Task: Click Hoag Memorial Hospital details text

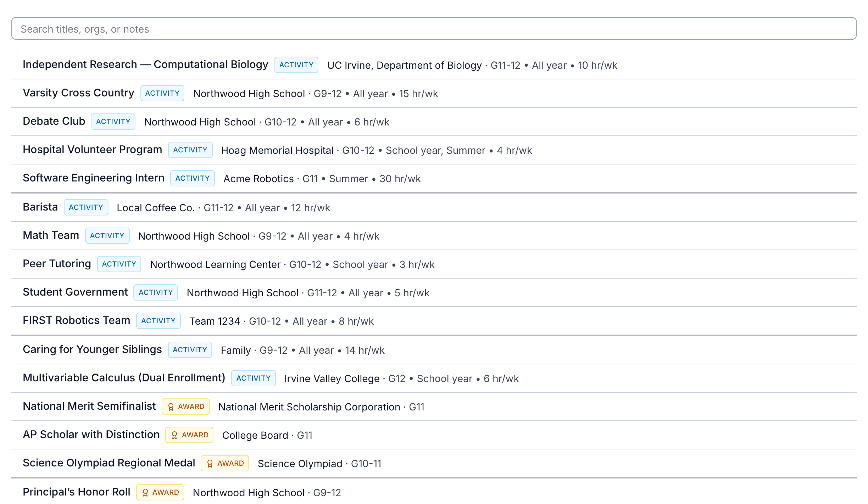Action: point(377,150)
